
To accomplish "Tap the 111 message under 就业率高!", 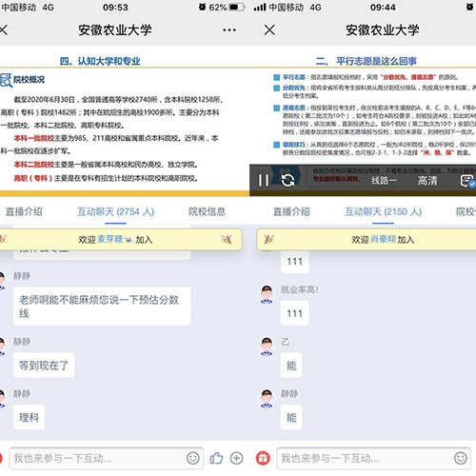I will 294,313.
